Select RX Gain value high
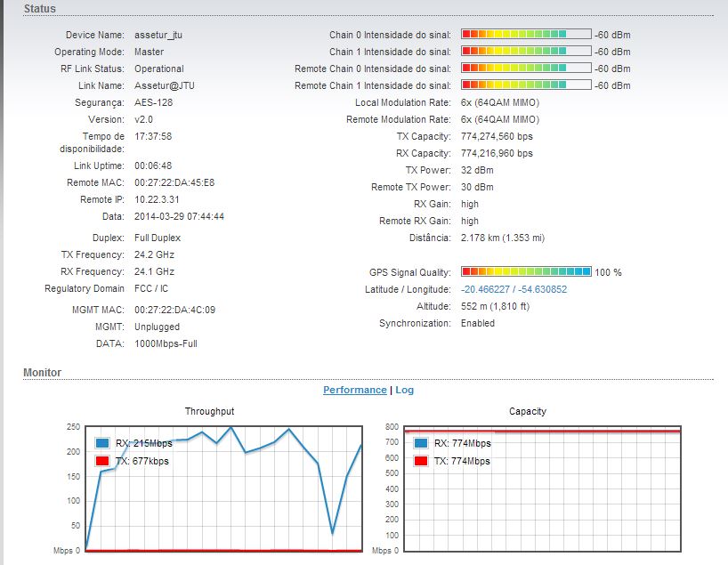The image size is (728, 565). tap(470, 204)
